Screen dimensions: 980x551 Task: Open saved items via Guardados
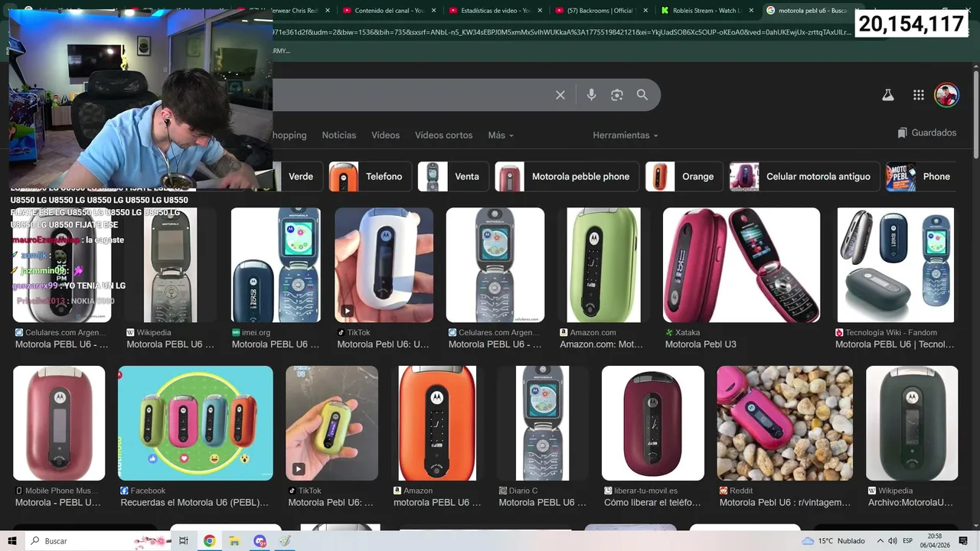click(x=927, y=133)
